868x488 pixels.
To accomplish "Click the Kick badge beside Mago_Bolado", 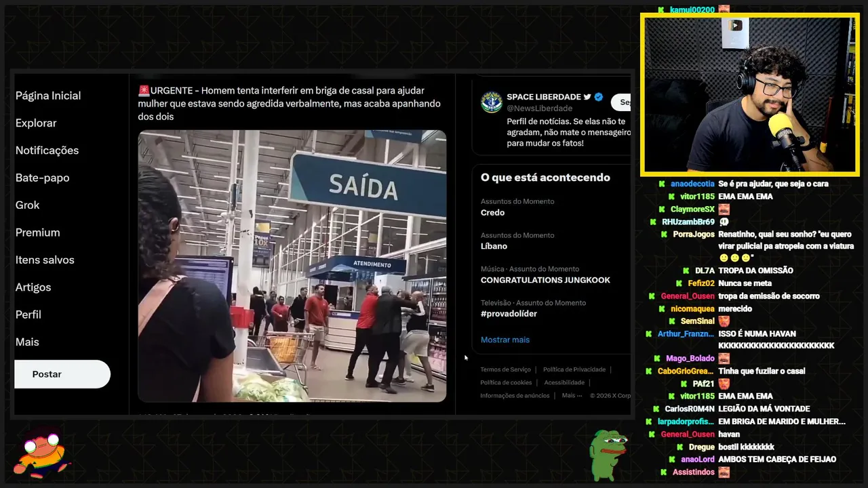I will (658, 359).
